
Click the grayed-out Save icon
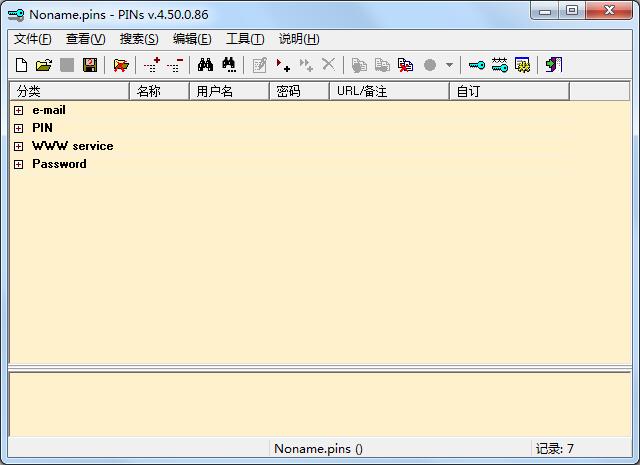[x=67, y=65]
